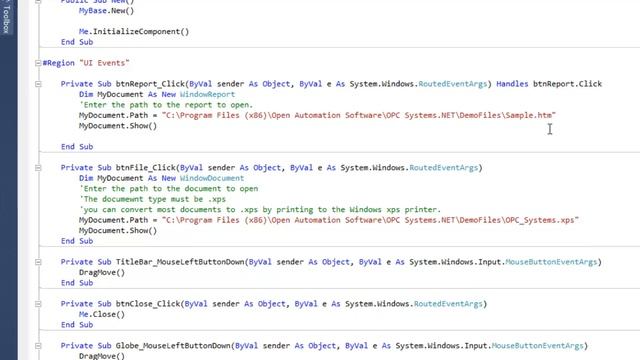Place cursor in OPC_Systems.xps path string
Viewport: 640px width, 360px height.
tap(370, 220)
